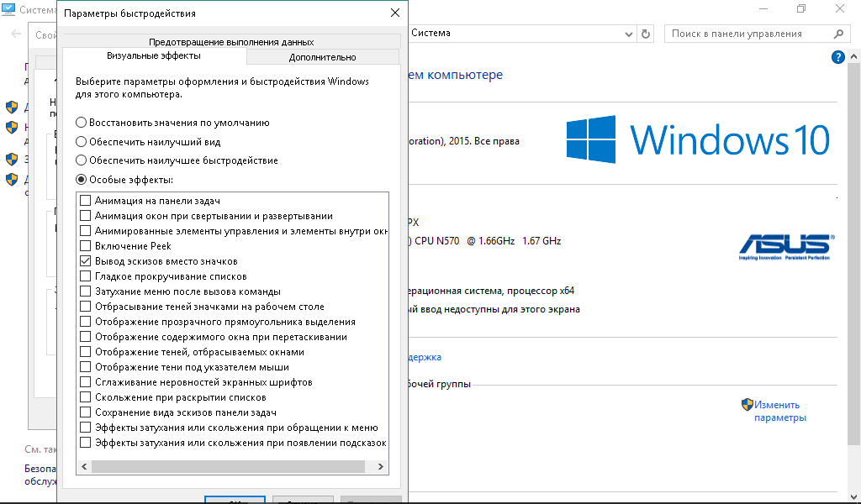Click right arrow of effects list scrollbar
Screen dimensions: 861x504
click(381, 467)
